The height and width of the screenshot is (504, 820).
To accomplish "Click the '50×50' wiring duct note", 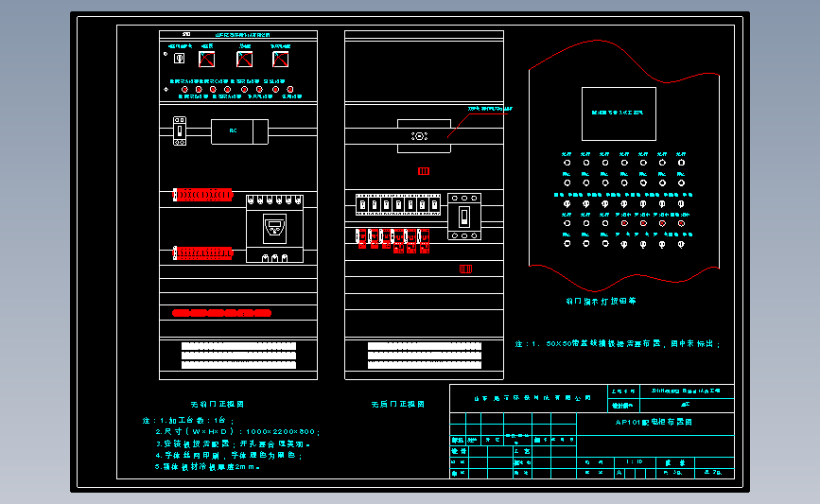I will point(617,344).
